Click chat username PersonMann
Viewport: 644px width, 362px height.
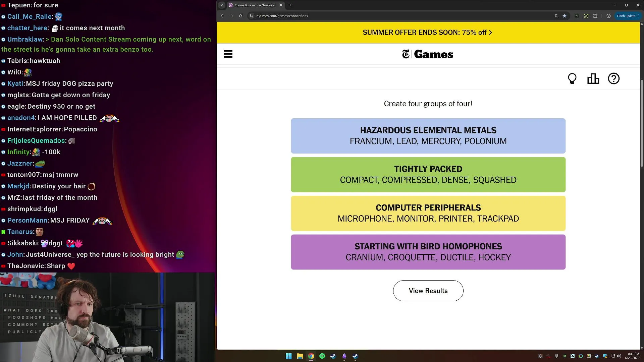28,221
